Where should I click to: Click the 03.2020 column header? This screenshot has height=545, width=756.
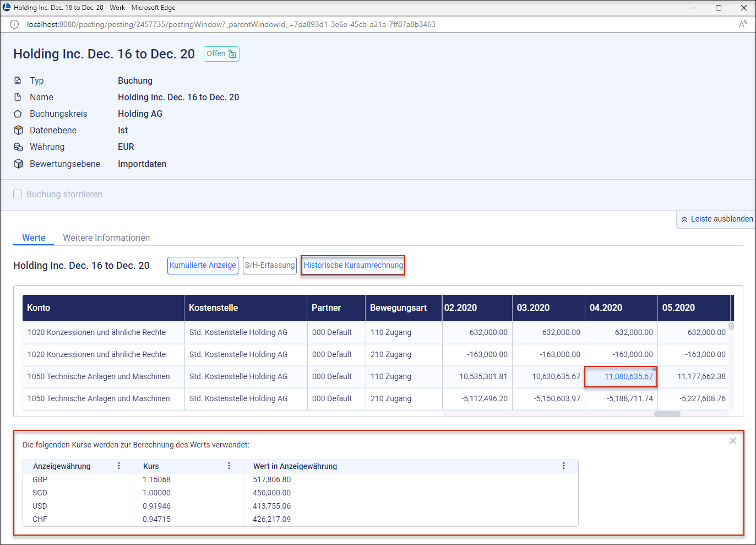(548, 308)
